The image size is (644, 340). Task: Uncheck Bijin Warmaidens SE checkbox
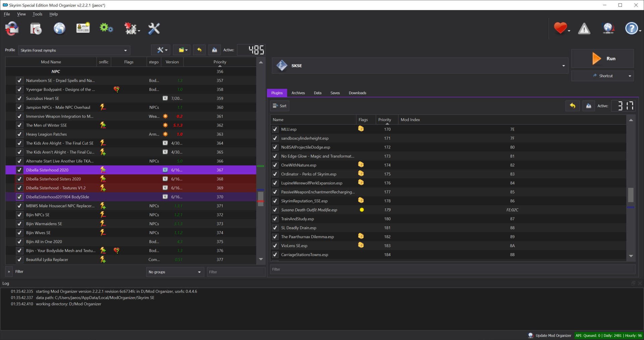point(19,224)
